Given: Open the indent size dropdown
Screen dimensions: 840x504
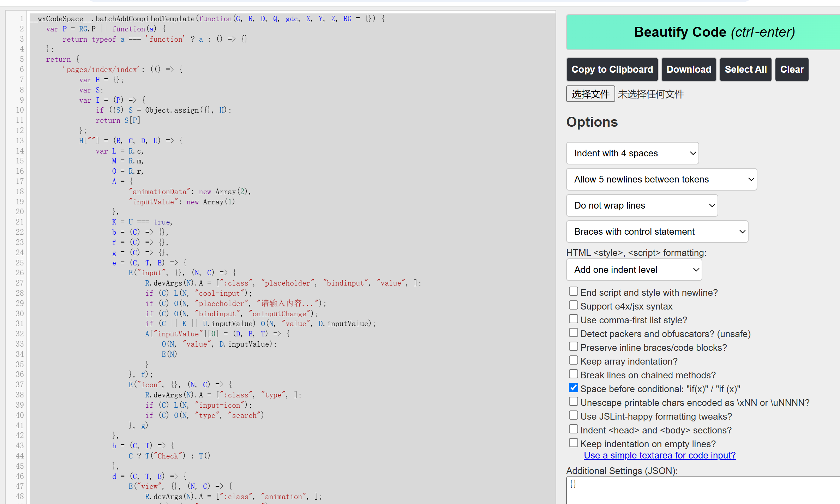Looking at the screenshot, I should tap(632, 153).
